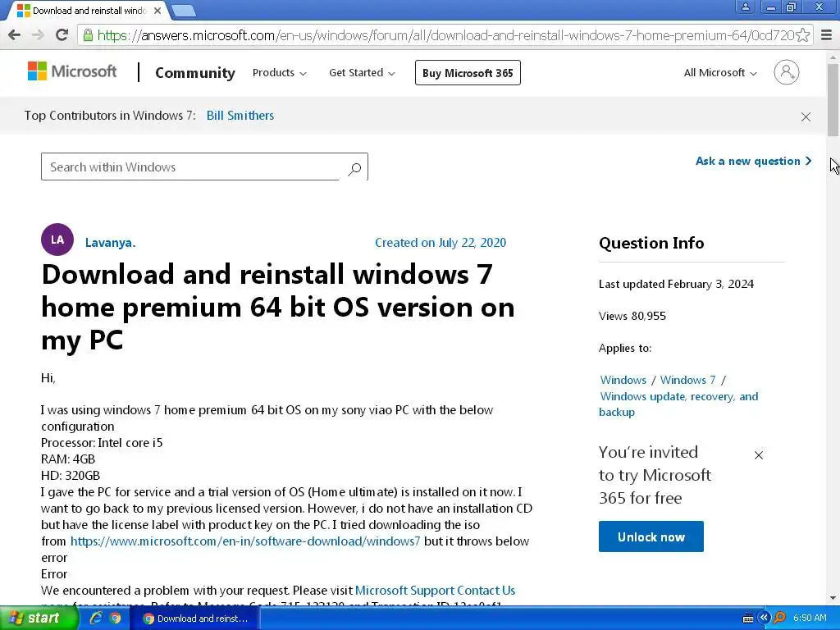Close the Microsoft 365 invitation card
840x630 pixels.
pyautogui.click(x=759, y=455)
